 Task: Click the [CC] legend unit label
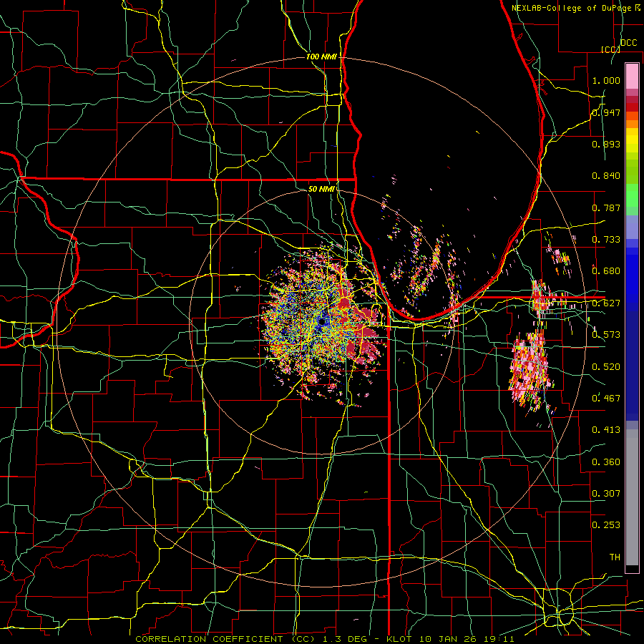(x=611, y=49)
